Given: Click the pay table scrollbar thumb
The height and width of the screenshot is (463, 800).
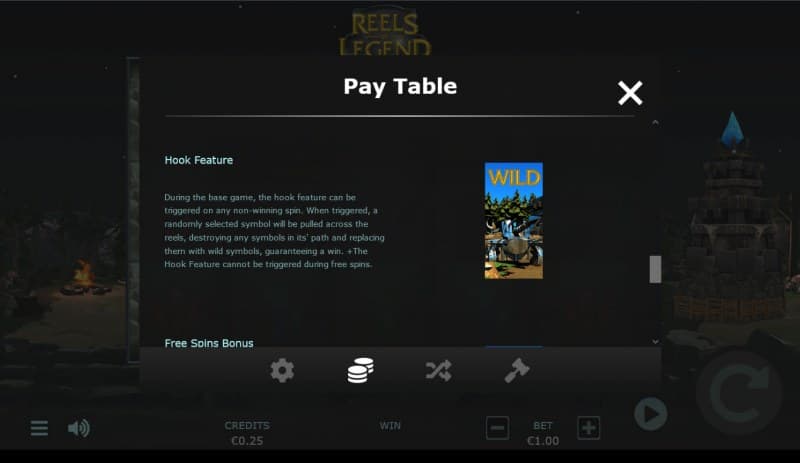Looking at the screenshot, I should (x=655, y=269).
